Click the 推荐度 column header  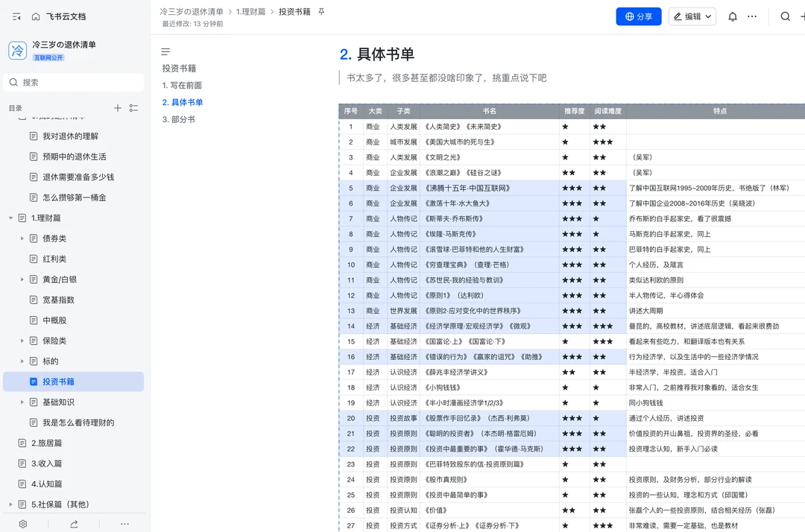(x=575, y=111)
